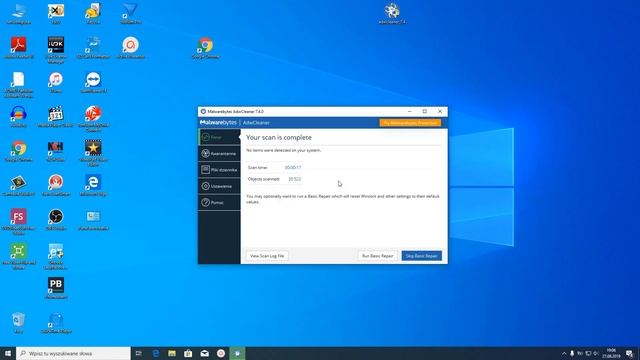The image size is (640, 360).
Task: Open the green screen capture desktop shortcut
Action: [x=18, y=255]
